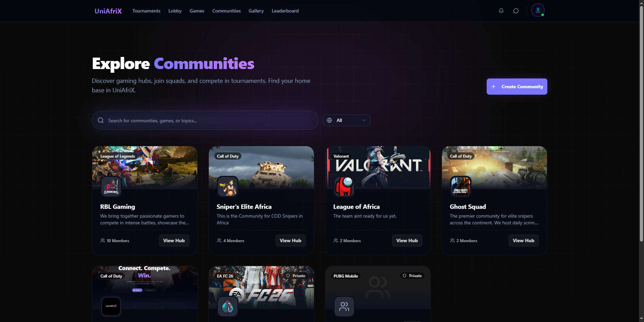The width and height of the screenshot is (644, 322).
Task: View Hub for RBL Gaming
Action: (174, 240)
